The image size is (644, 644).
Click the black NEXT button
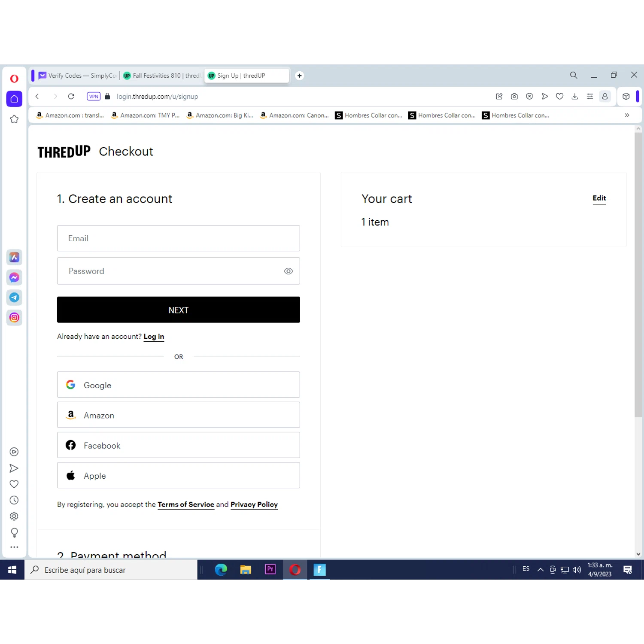pos(179,310)
